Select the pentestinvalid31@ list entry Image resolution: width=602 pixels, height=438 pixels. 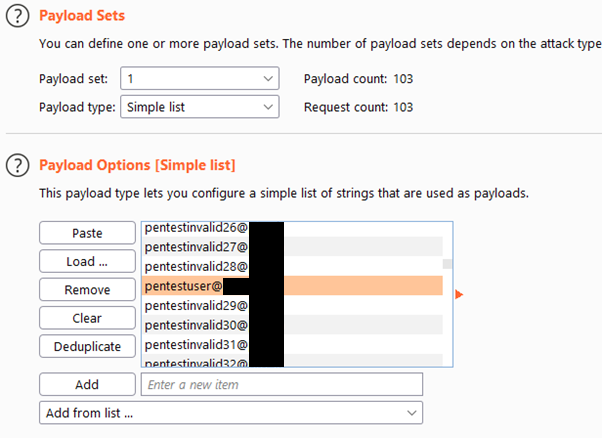(292, 344)
